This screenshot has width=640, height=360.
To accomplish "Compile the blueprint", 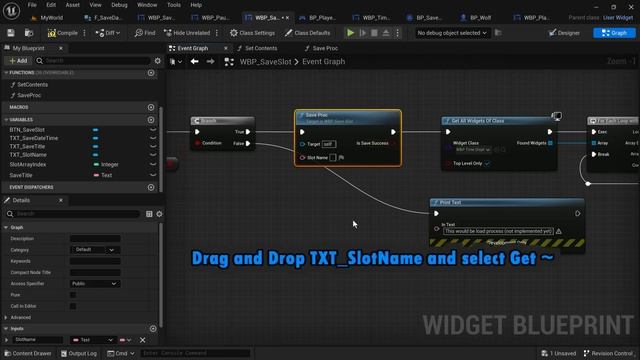I will 62,33.
